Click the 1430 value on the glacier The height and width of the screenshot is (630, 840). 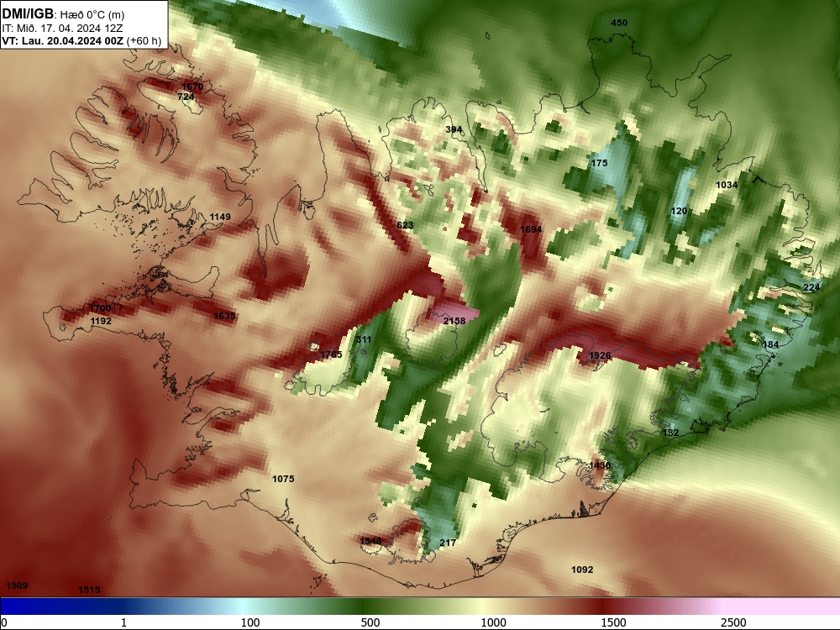[x=600, y=465]
